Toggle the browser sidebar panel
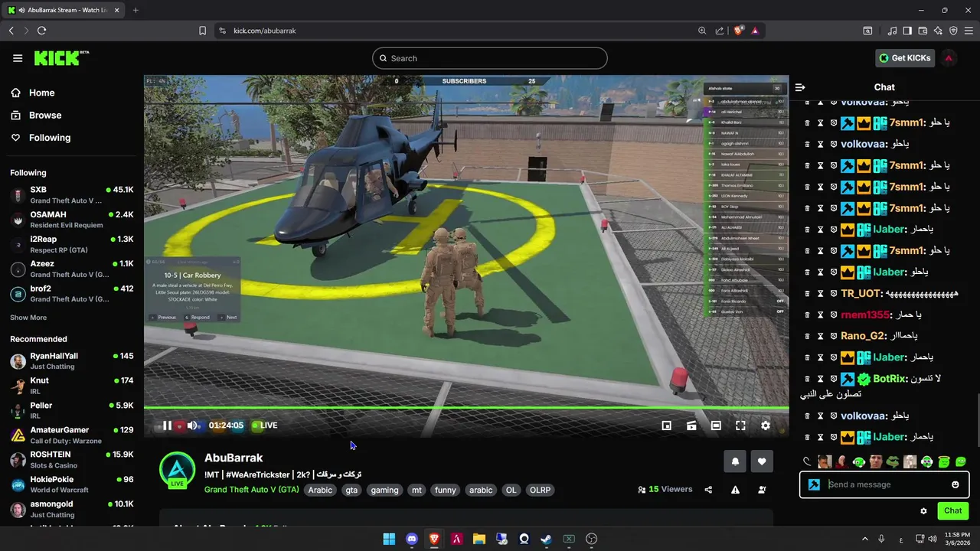Screen dimensions: 980x551 (x=907, y=31)
